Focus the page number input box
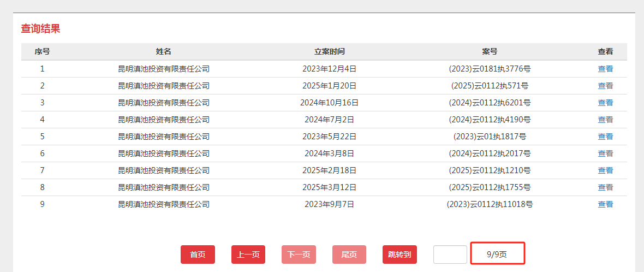Viewport: 644px width, 272px height. point(450,255)
